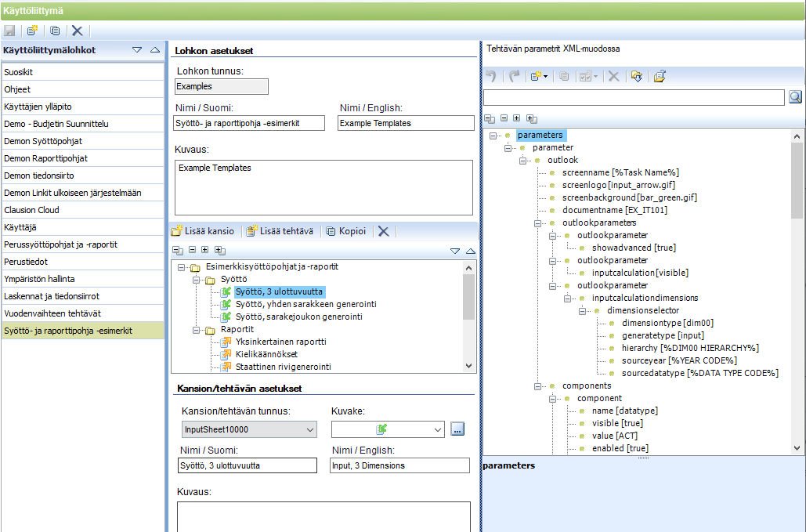Screen dimensions: 806x532
Task: Select Ympäristön hallinta in block list
Action: click(83, 279)
